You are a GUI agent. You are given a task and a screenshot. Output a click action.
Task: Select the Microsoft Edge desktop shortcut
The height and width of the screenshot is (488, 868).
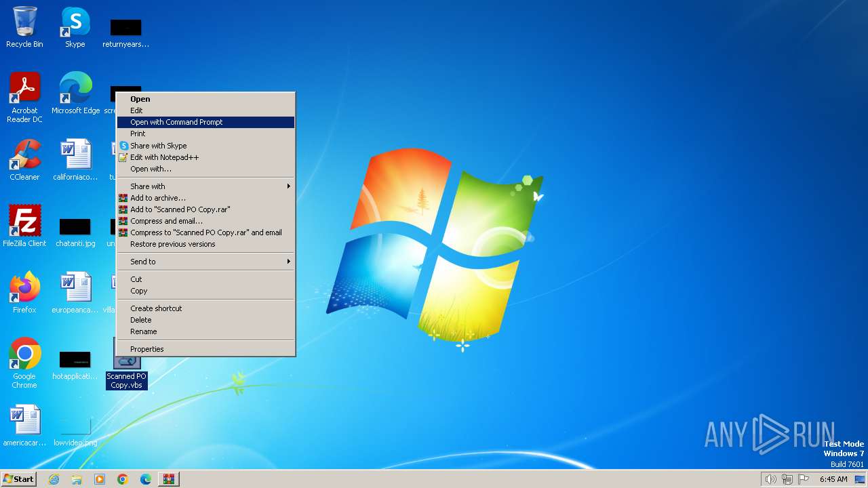tap(75, 93)
